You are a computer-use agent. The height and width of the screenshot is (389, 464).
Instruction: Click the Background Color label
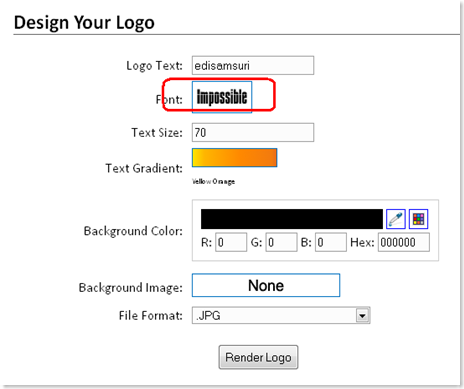pos(133,231)
